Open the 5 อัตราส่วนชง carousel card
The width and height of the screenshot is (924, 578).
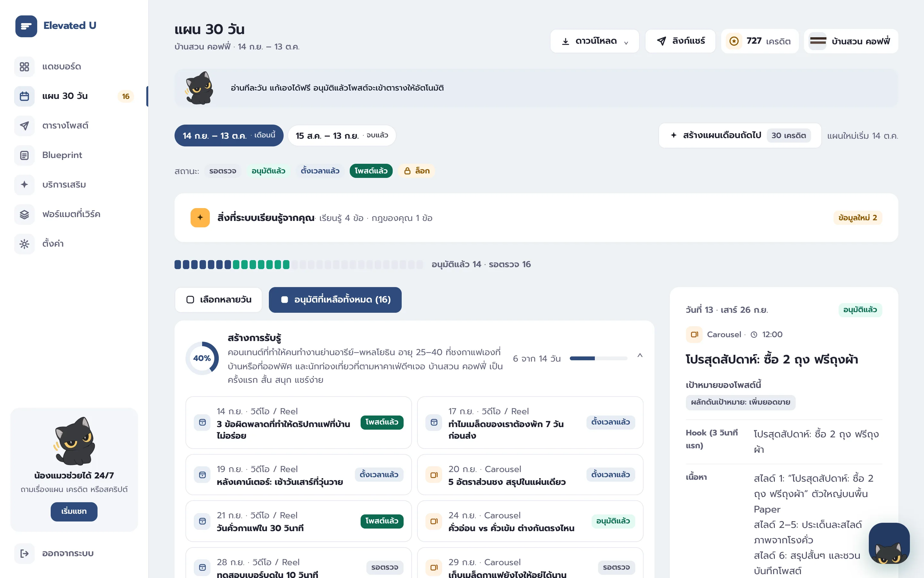[530, 475]
